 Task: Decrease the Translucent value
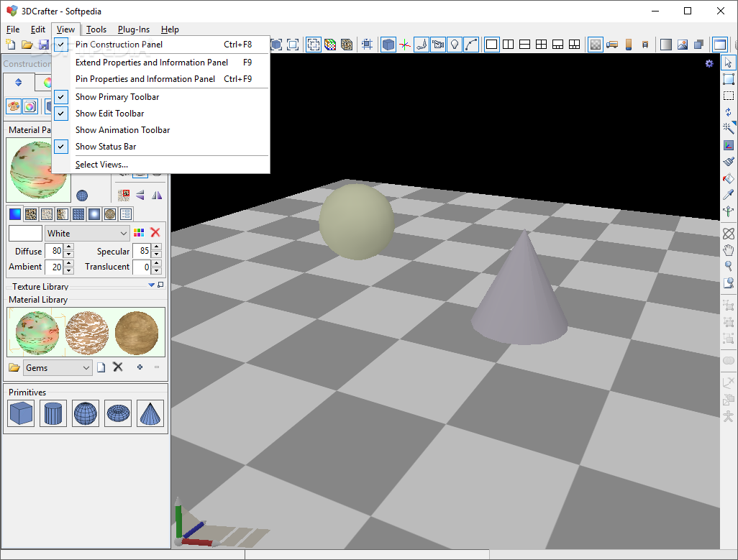tap(157, 270)
